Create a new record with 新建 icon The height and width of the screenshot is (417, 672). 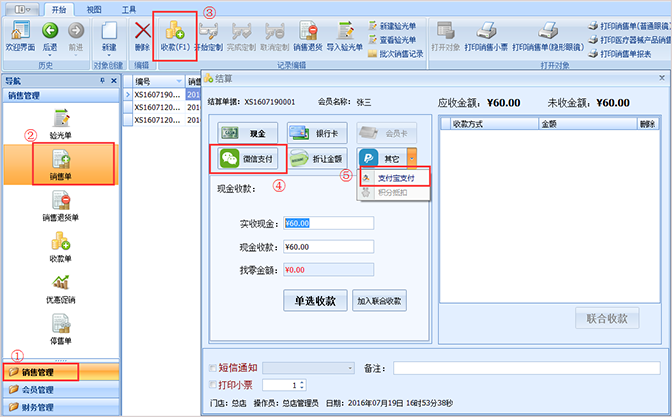coord(109,36)
